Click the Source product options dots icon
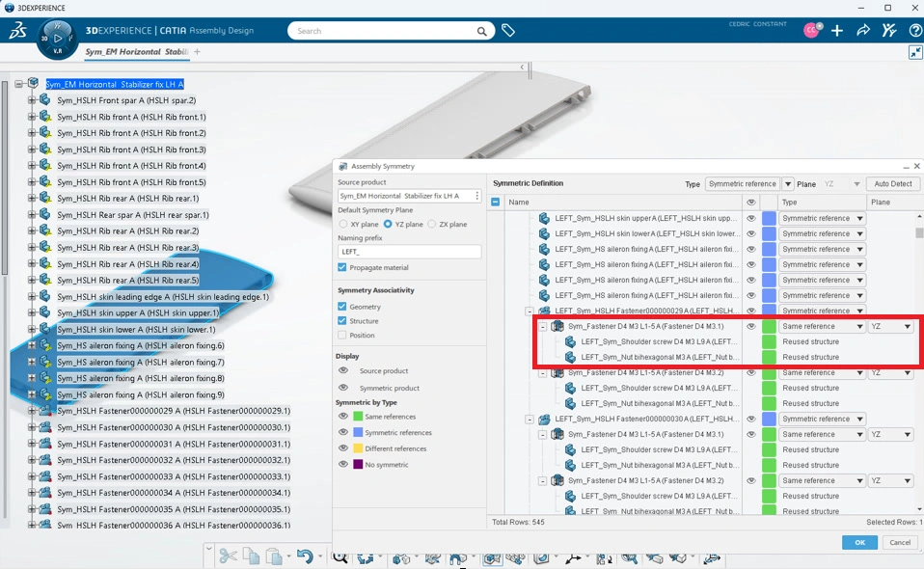The image size is (924, 569). (476, 196)
